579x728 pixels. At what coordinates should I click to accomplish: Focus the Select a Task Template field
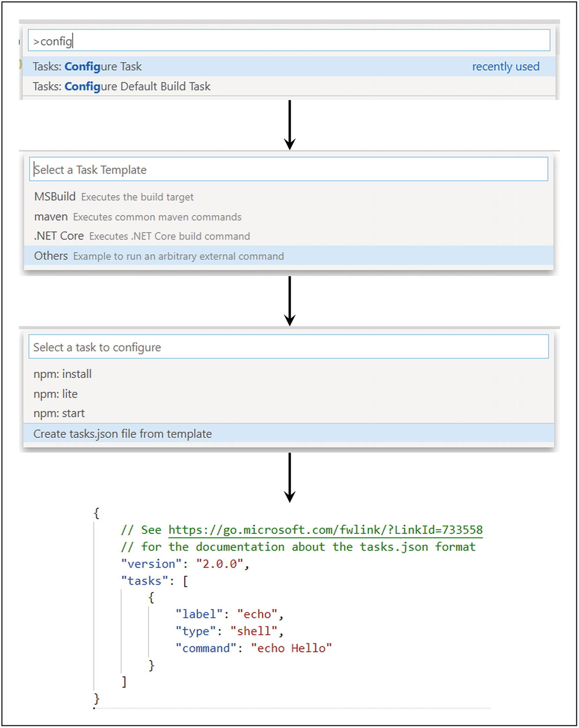(288, 170)
